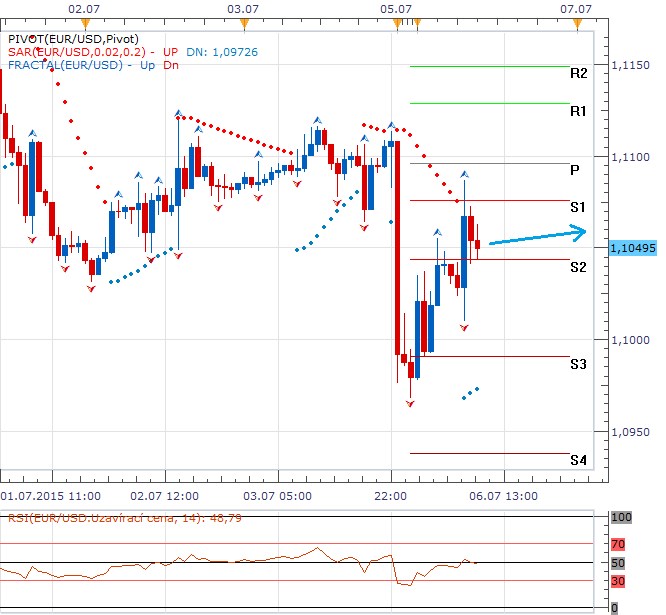Click the orange marker under 03.07

(x=243, y=22)
